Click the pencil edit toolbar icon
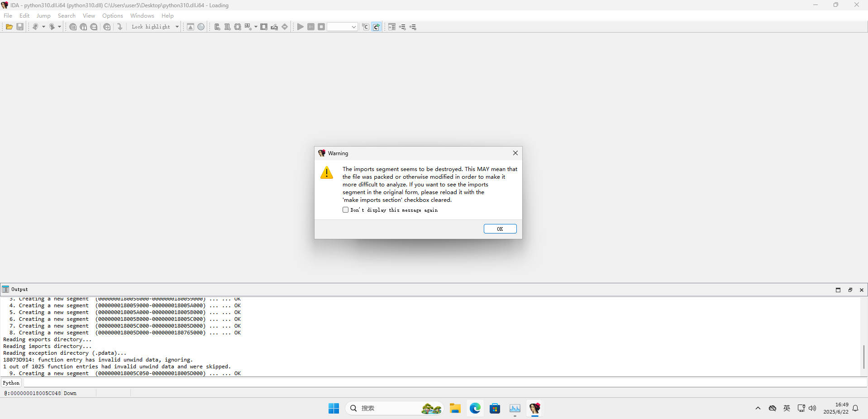868x419 pixels. click(274, 27)
